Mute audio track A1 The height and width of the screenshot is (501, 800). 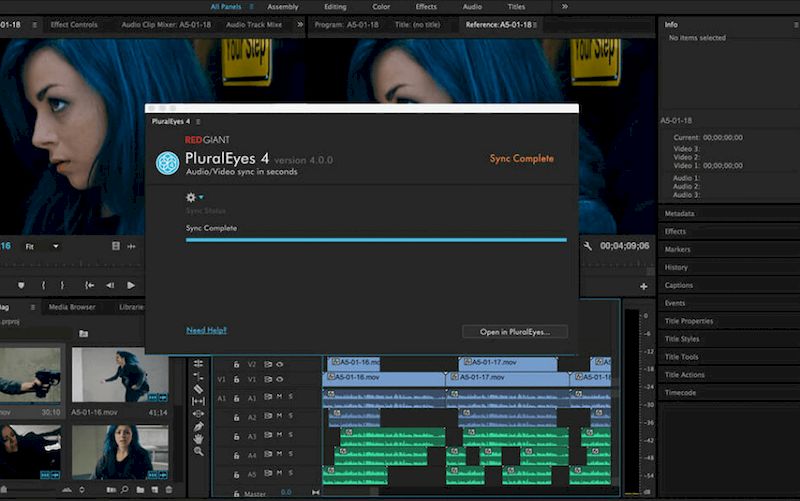tap(280, 396)
